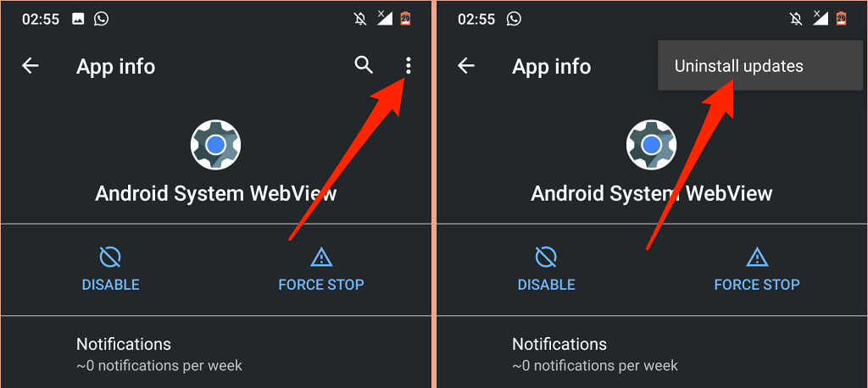Viewport: 868px width, 388px height.
Task: Tap Force Stop warning icon left screen
Action: tap(321, 258)
